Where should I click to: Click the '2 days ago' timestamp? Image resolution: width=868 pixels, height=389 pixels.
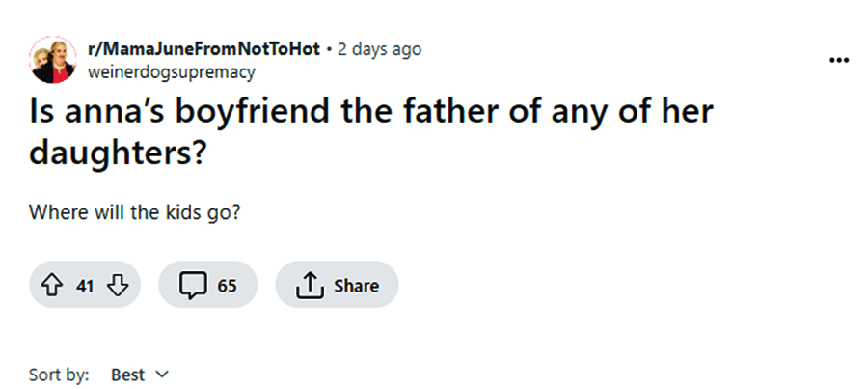(x=379, y=49)
